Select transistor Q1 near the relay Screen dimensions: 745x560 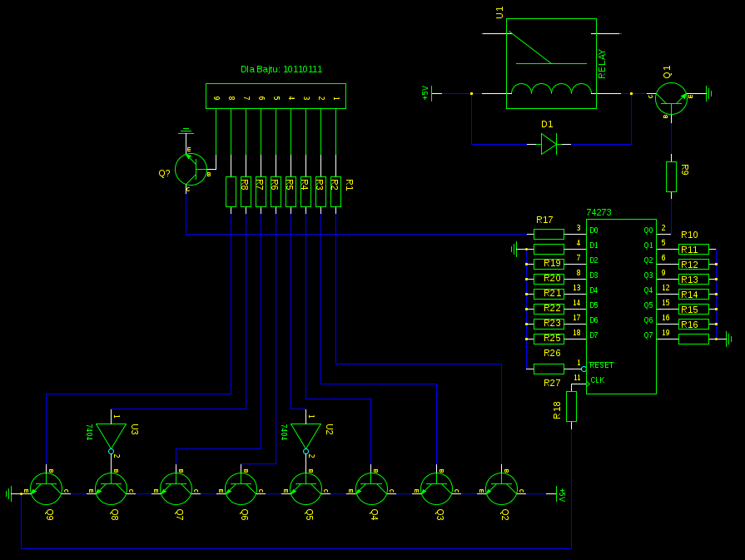(671, 98)
